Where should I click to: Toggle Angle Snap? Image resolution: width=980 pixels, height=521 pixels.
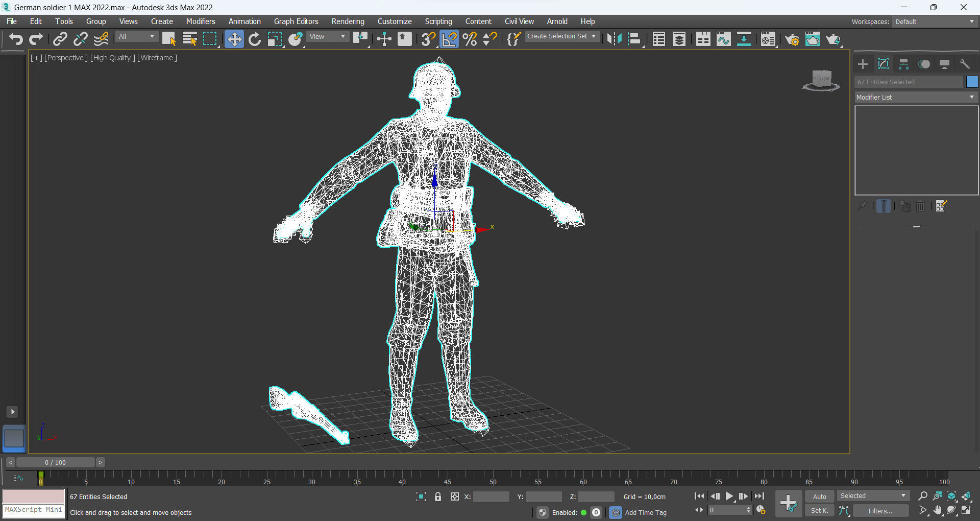(449, 39)
